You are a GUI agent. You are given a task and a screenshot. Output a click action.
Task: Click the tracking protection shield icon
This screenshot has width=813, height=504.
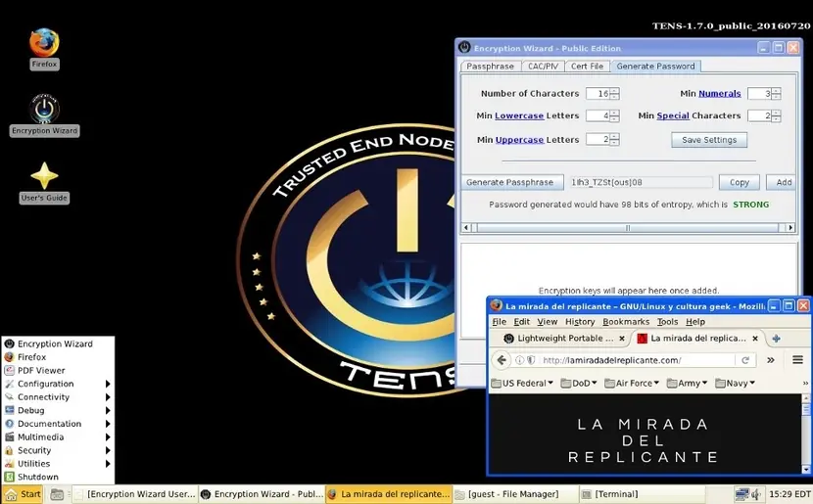tap(531, 360)
